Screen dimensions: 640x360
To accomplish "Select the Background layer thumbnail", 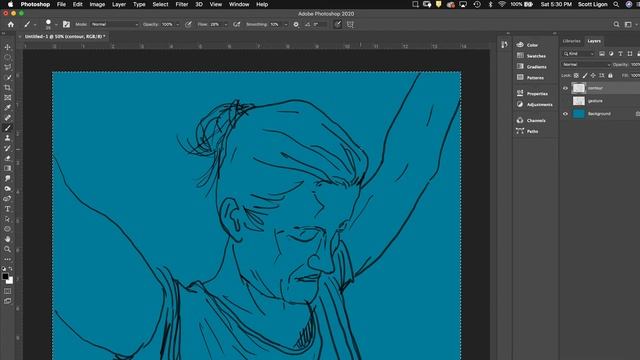I will tap(579, 114).
